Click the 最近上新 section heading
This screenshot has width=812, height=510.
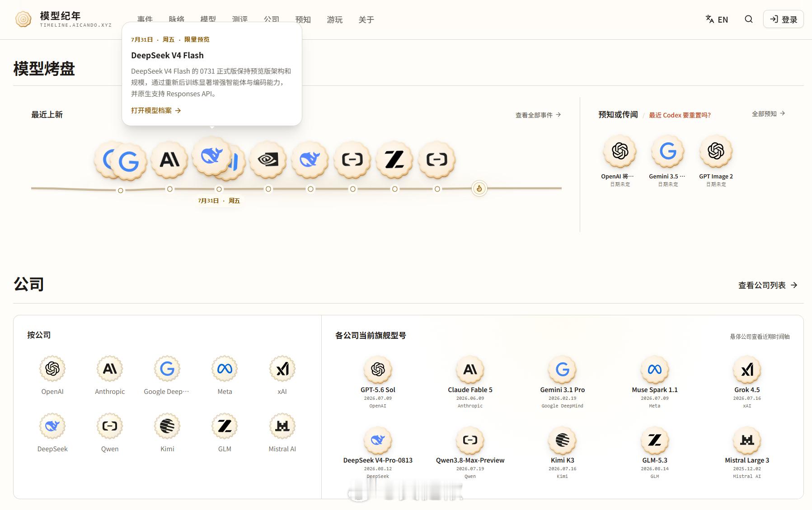47,115
